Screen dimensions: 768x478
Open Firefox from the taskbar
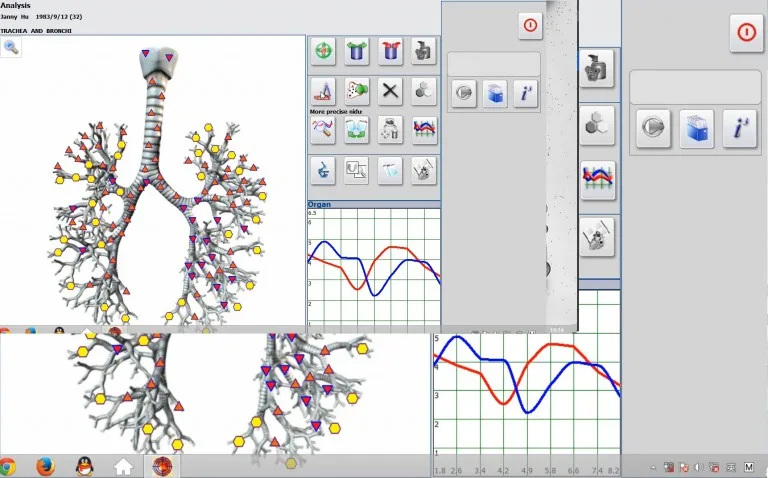pos(44,466)
